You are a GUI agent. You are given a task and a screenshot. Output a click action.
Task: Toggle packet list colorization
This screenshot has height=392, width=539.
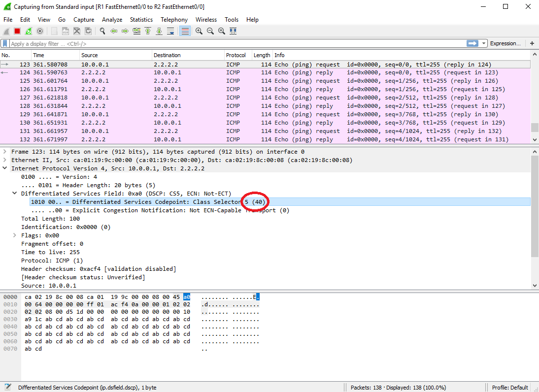point(184,31)
